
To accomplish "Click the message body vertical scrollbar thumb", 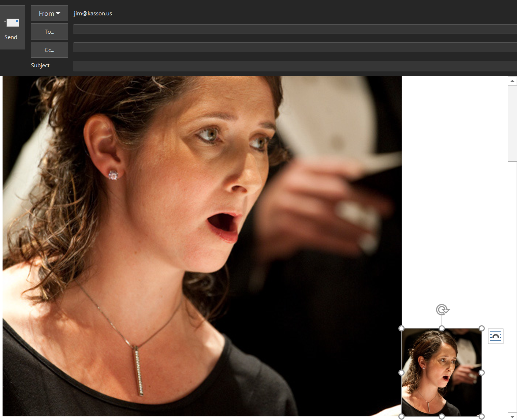I will (x=513, y=286).
